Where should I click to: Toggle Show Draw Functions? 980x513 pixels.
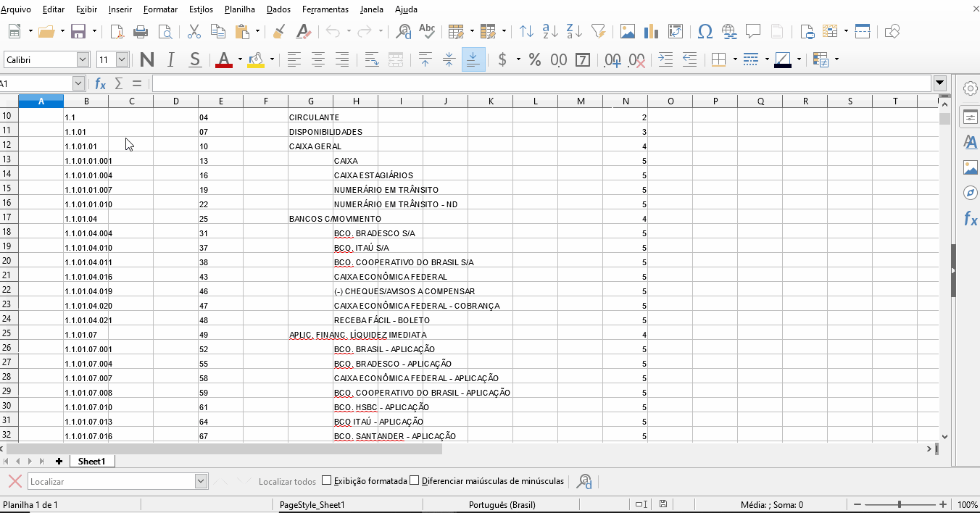[x=892, y=31]
